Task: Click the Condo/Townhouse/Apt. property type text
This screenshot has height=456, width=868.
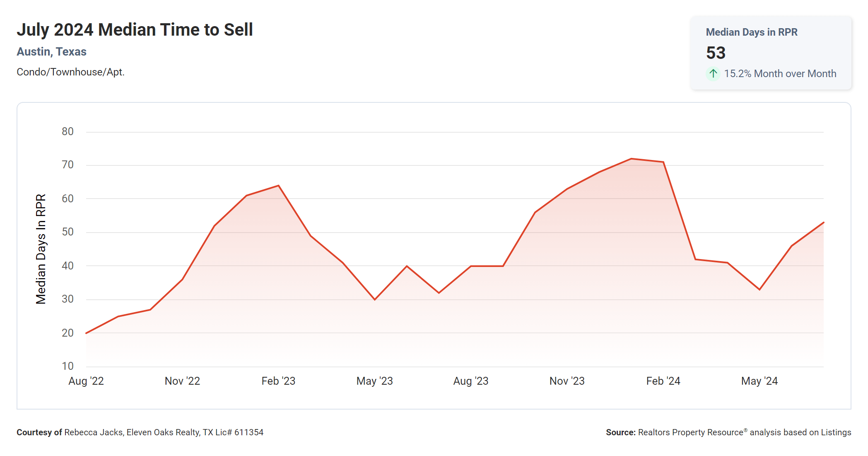Action: pos(70,72)
